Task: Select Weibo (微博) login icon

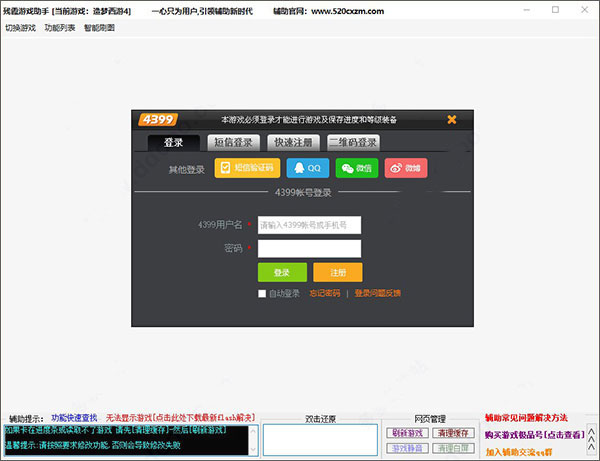Action: 405,168
